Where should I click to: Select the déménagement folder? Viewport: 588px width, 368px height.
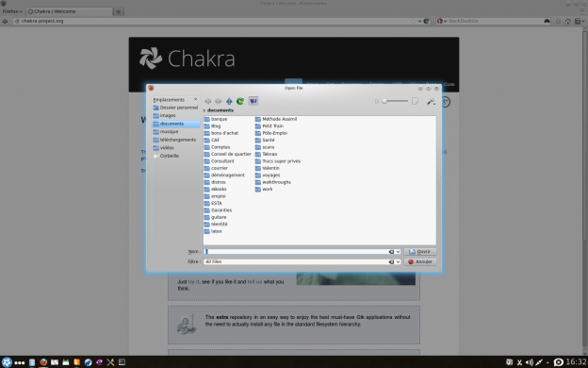tap(224, 176)
